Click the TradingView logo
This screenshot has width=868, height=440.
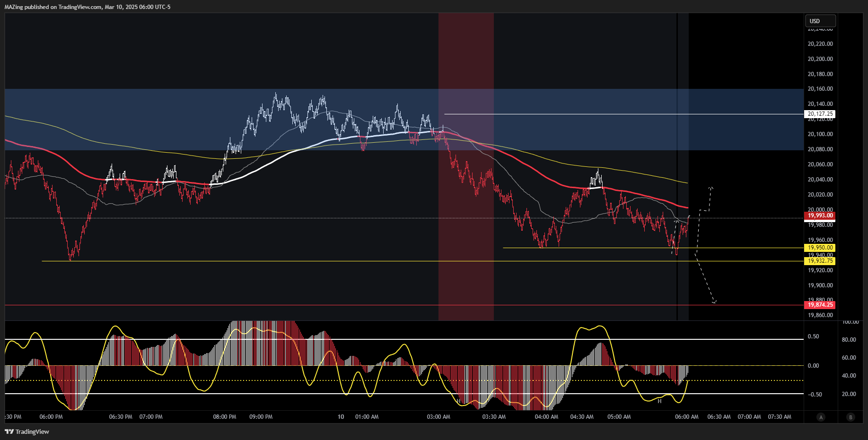(x=27, y=431)
